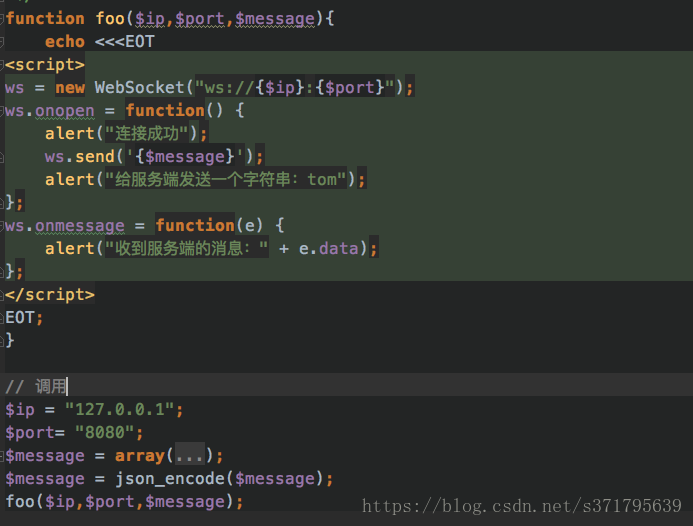693x526 pixels.
Task: Click the "收到服务端的消息: " string
Action: [x=187, y=248]
